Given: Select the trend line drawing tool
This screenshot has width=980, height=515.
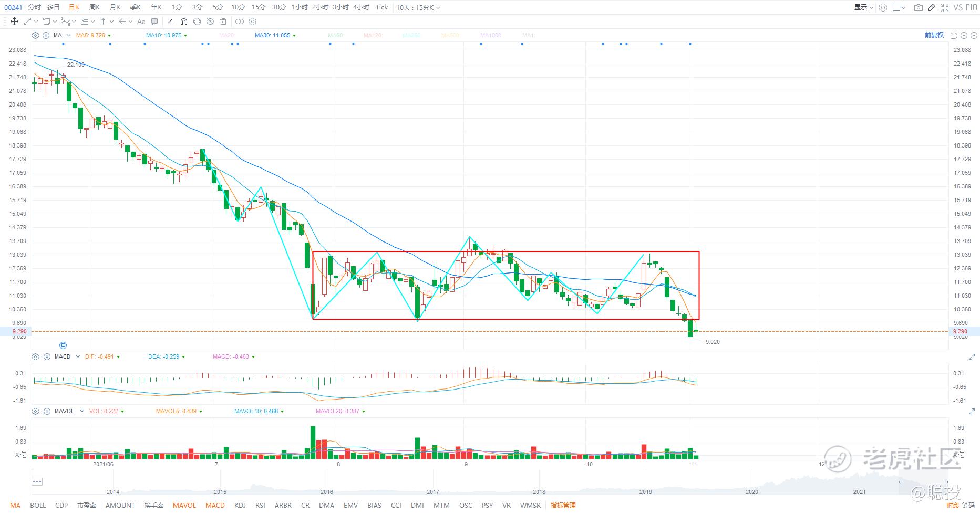Looking at the screenshot, I should [28, 22].
